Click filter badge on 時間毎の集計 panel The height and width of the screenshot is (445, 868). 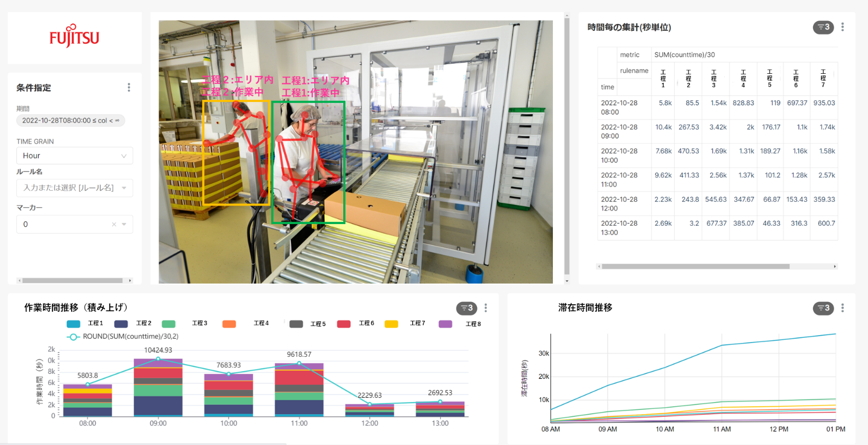[823, 27]
